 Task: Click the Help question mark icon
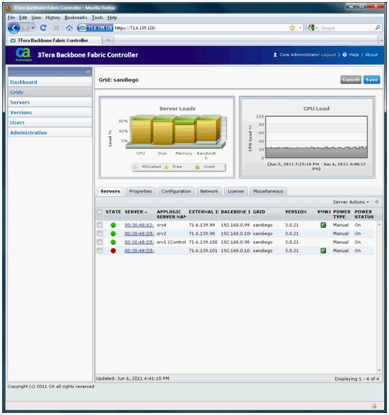point(345,55)
